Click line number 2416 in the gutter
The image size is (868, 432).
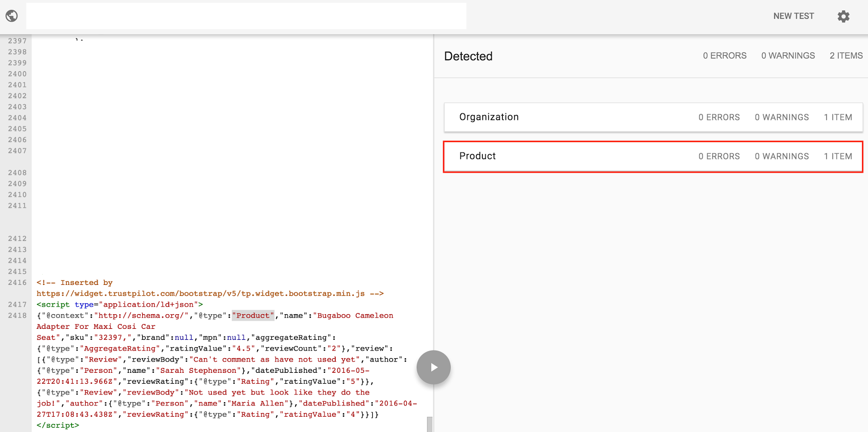click(17, 283)
